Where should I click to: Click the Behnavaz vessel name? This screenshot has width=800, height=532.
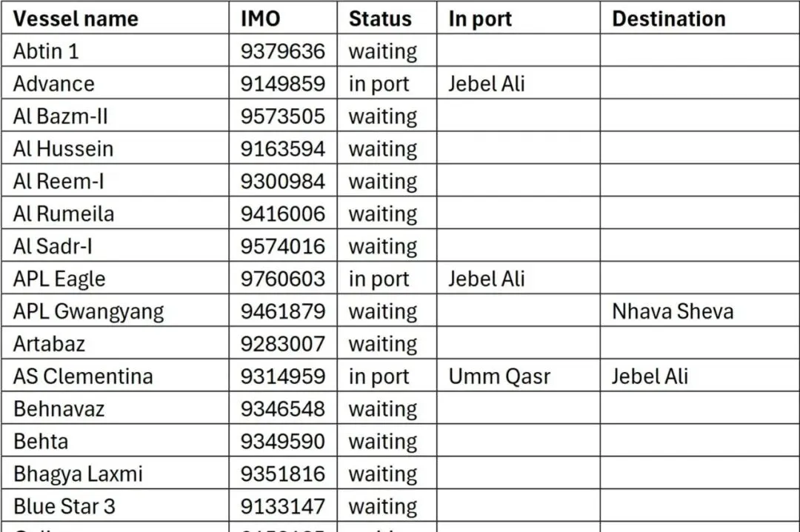pyautogui.click(x=59, y=409)
